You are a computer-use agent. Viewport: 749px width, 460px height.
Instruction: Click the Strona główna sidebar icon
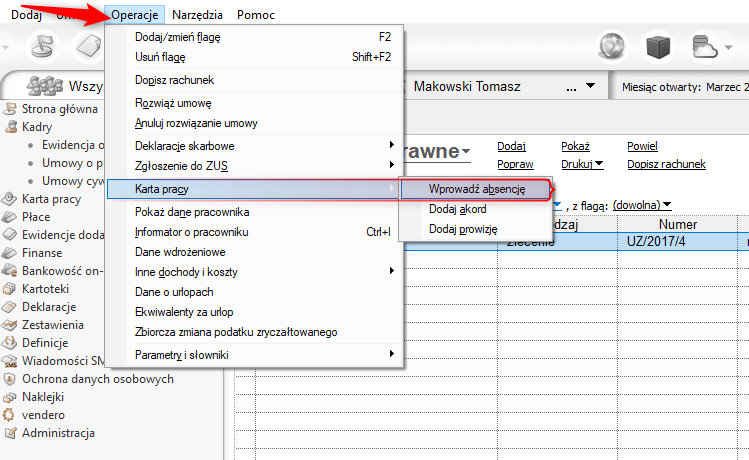point(10,109)
